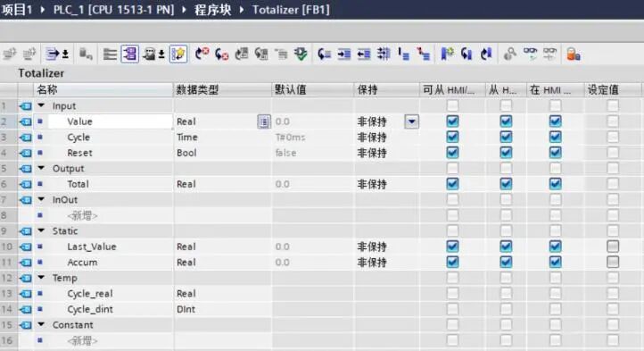The height and width of the screenshot is (351, 644).
Task: Select the Cycle_real variable name
Action: [x=90, y=294]
